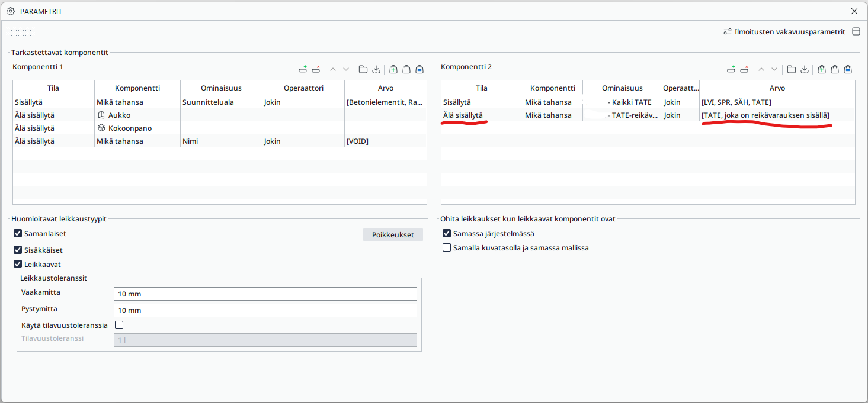
Task: Select Tila column header in Komponentti 1
Action: [53, 88]
